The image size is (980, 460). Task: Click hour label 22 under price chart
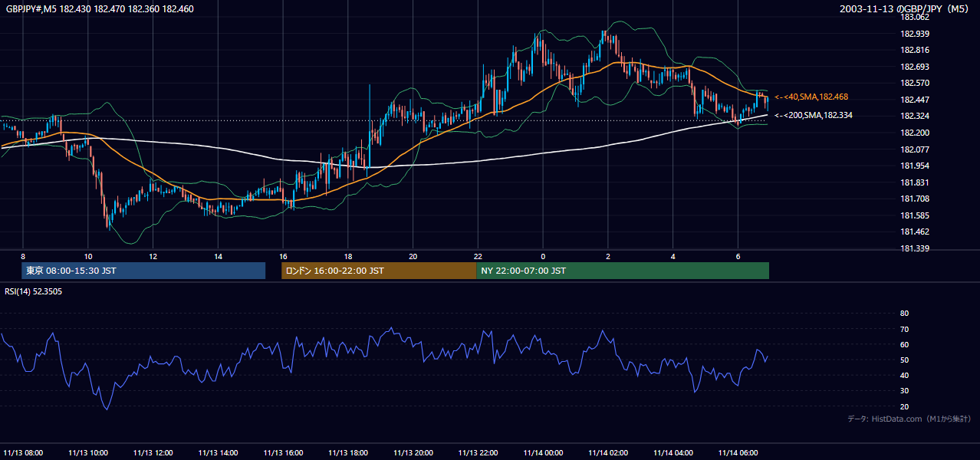coord(478,256)
